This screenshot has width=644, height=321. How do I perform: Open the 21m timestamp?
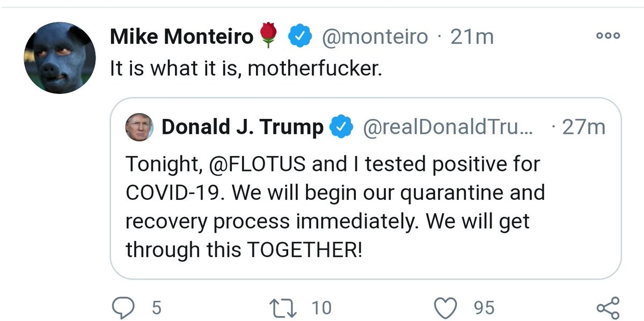tap(472, 37)
